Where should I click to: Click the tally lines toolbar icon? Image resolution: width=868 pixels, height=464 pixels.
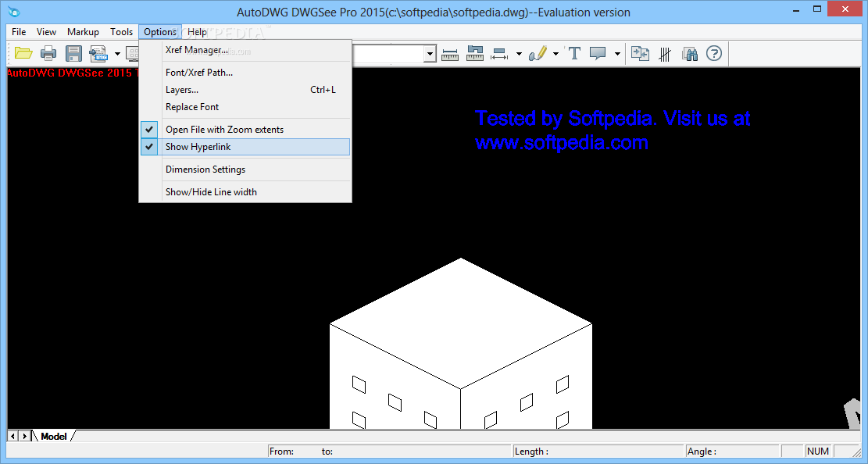(665, 54)
